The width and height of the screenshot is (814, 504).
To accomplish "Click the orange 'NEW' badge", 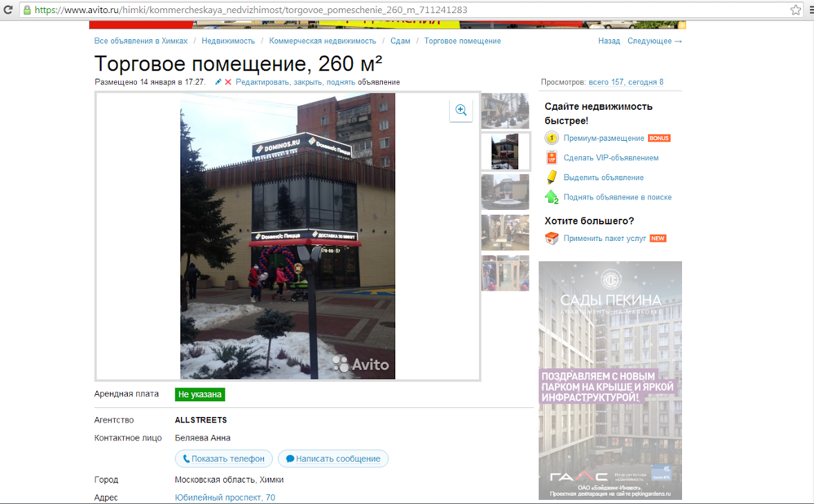I will coord(658,238).
